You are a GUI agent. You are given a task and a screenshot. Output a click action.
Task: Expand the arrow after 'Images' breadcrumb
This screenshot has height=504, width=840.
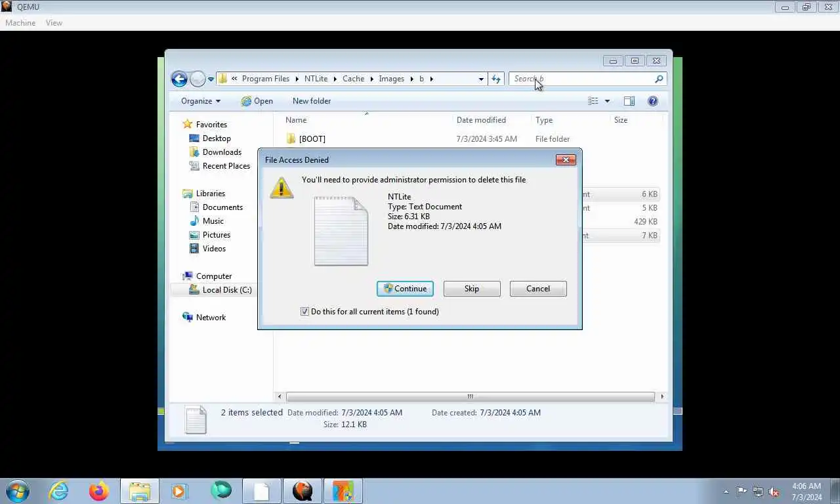(x=411, y=79)
